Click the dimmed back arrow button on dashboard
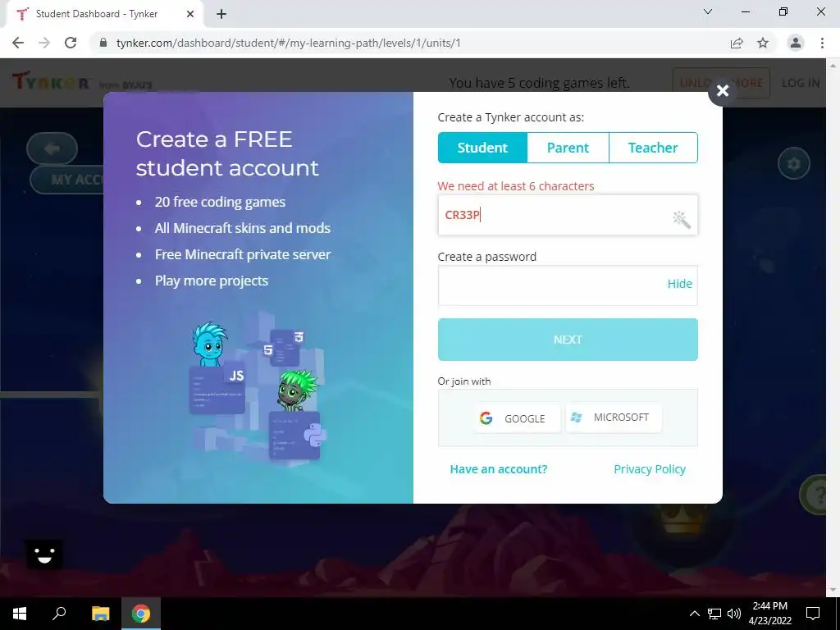 [52, 148]
